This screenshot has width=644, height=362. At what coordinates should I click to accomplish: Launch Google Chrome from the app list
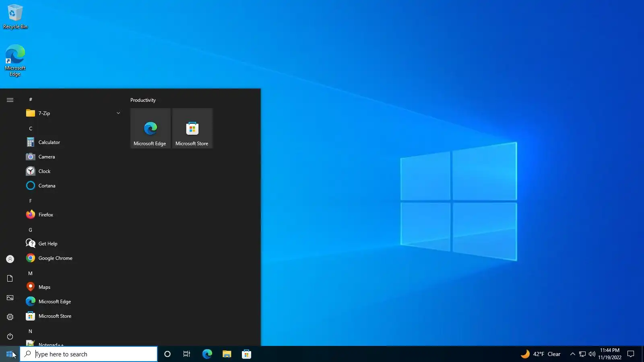pos(73,258)
